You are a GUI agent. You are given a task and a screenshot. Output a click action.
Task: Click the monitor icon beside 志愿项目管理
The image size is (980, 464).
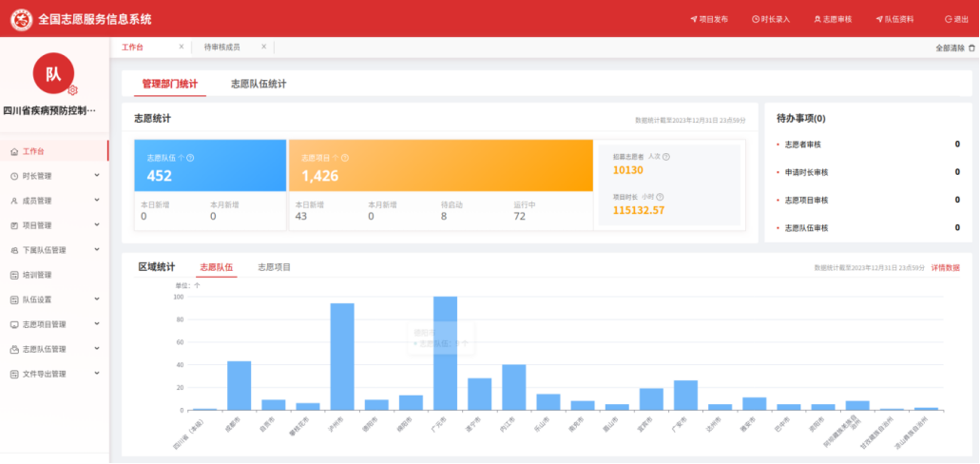(x=14, y=324)
